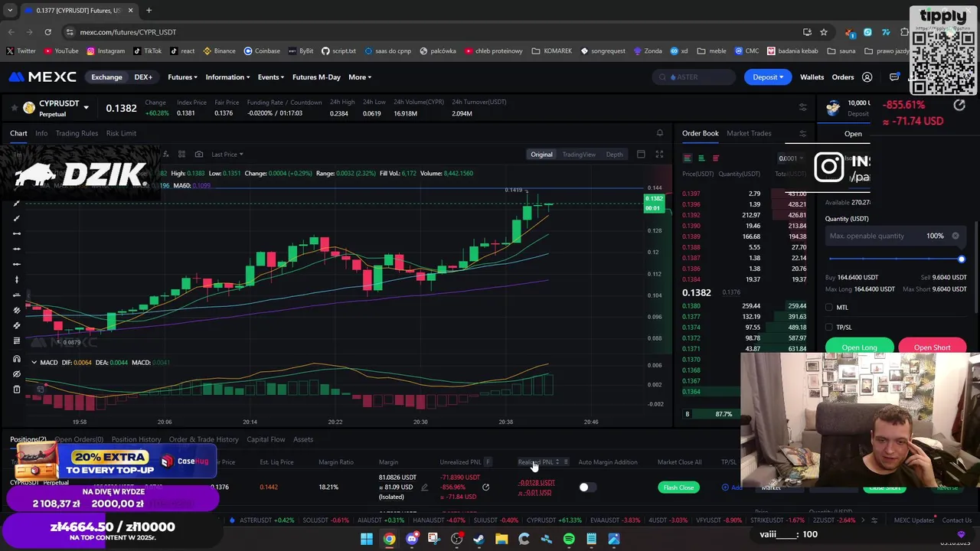This screenshot has width=980, height=551.
Task: Open File Explorer from taskbar
Action: tap(501, 539)
